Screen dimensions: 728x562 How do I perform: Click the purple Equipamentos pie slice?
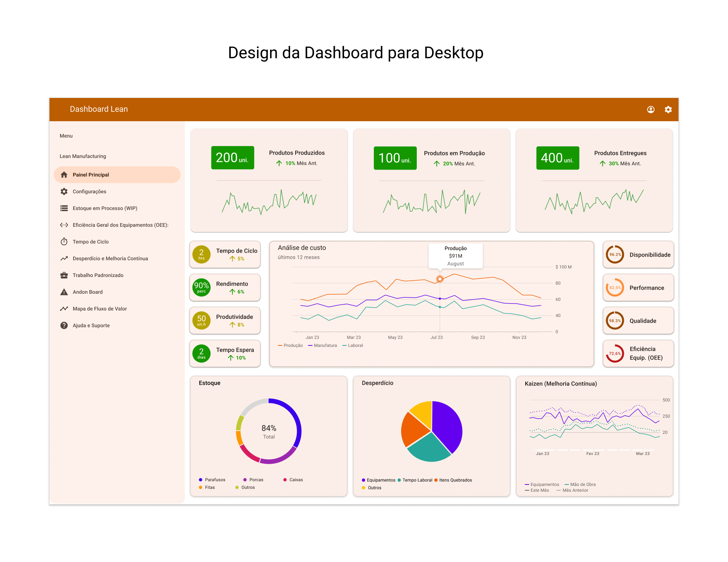click(x=448, y=426)
